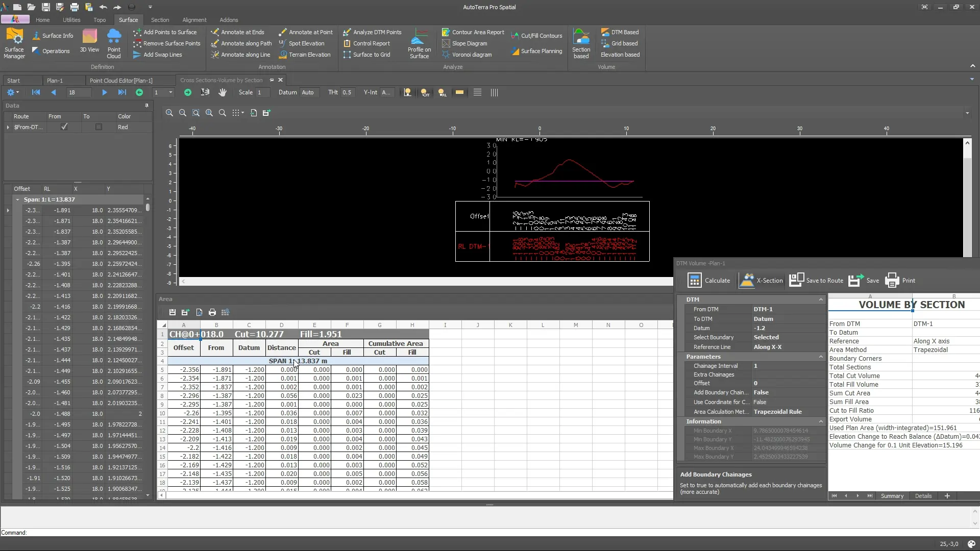Open the settings gear dropdown
980x551 pixels.
[12, 92]
